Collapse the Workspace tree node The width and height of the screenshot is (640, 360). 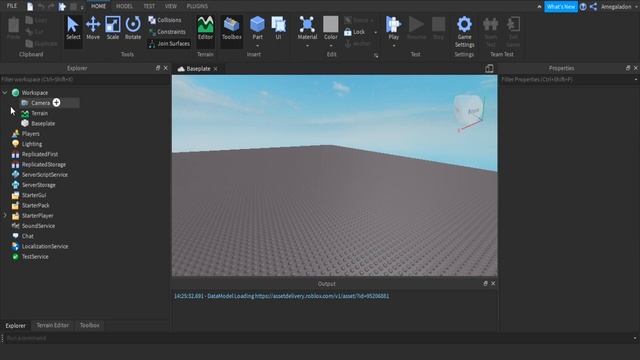pos(5,93)
